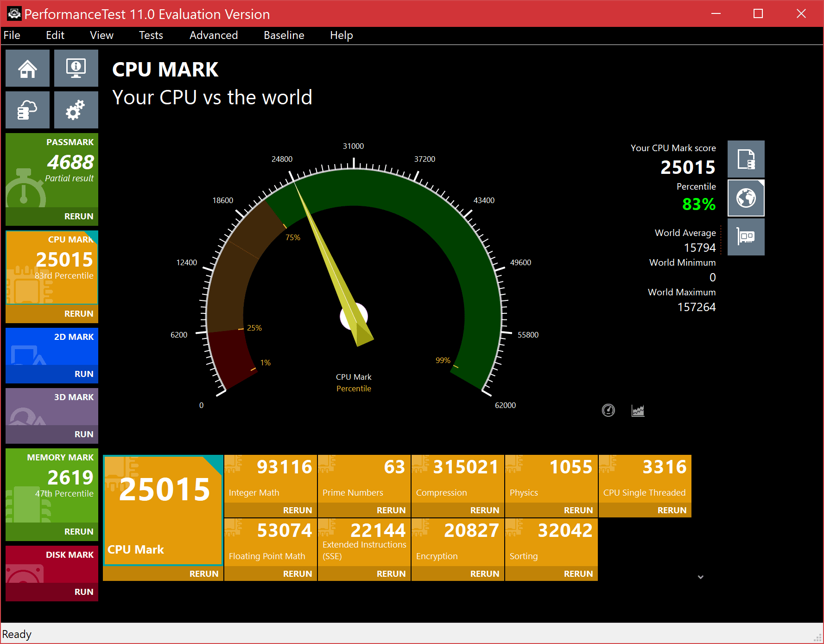Open the Tests menu
824x644 pixels.
[x=151, y=35]
